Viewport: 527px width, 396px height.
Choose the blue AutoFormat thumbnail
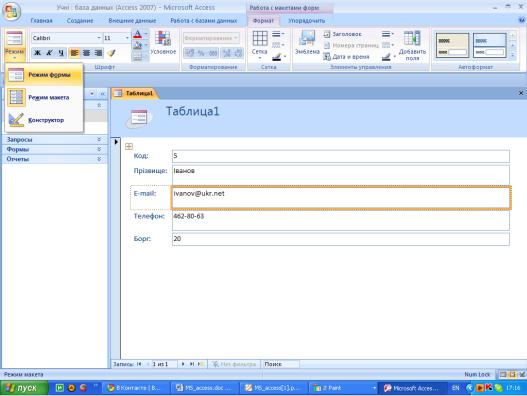[489, 45]
